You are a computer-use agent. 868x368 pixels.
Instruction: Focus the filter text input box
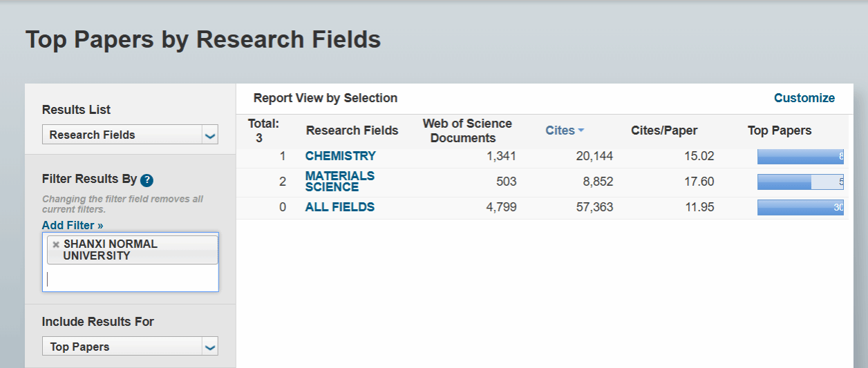click(130, 279)
